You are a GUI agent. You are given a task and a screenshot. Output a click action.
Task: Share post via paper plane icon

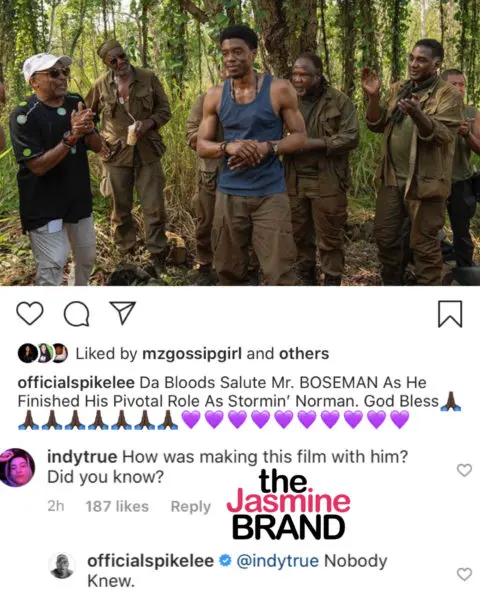click(123, 313)
